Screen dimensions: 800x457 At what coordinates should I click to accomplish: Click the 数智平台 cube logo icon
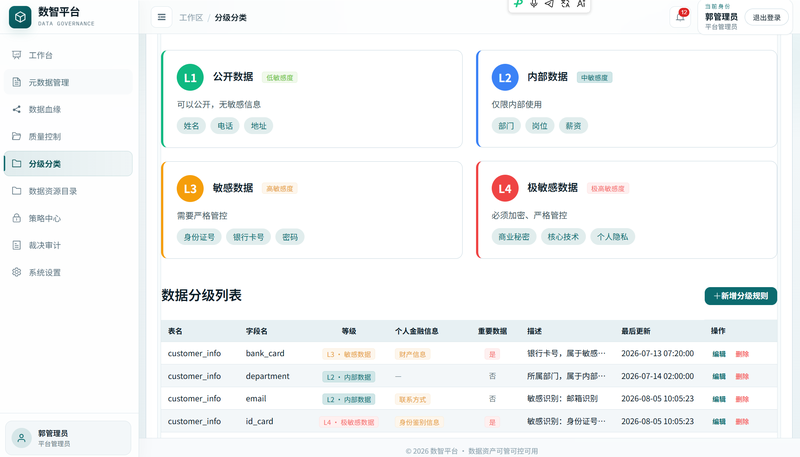(20, 17)
